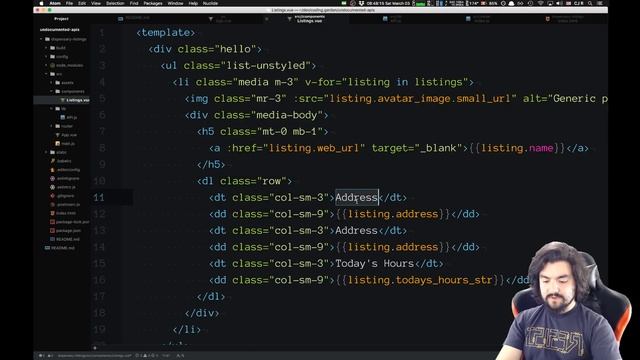Open the Find menu
The image size is (640, 360).
tap(134, 3)
